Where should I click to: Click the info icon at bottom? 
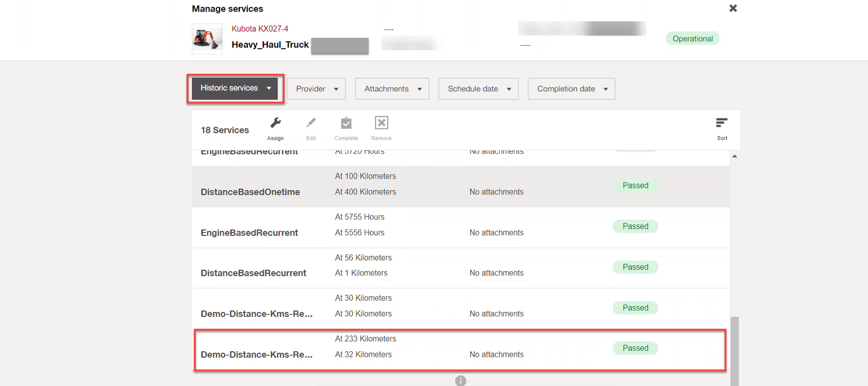coord(460,380)
